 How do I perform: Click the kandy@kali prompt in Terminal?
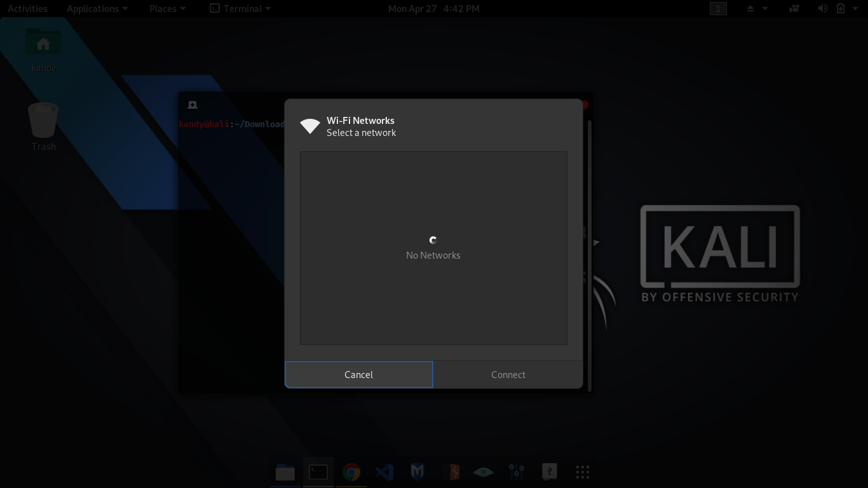point(204,124)
